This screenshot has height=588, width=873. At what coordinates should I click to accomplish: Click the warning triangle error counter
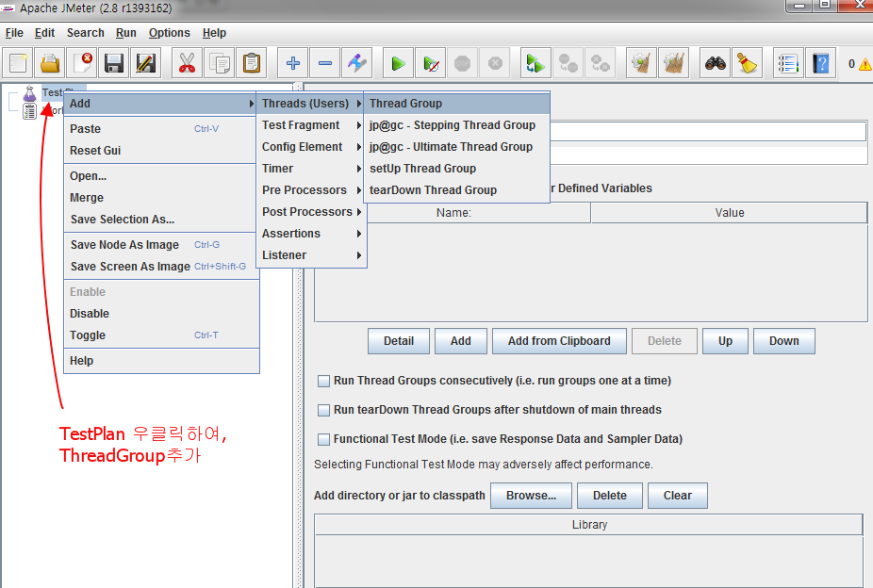[x=865, y=64]
